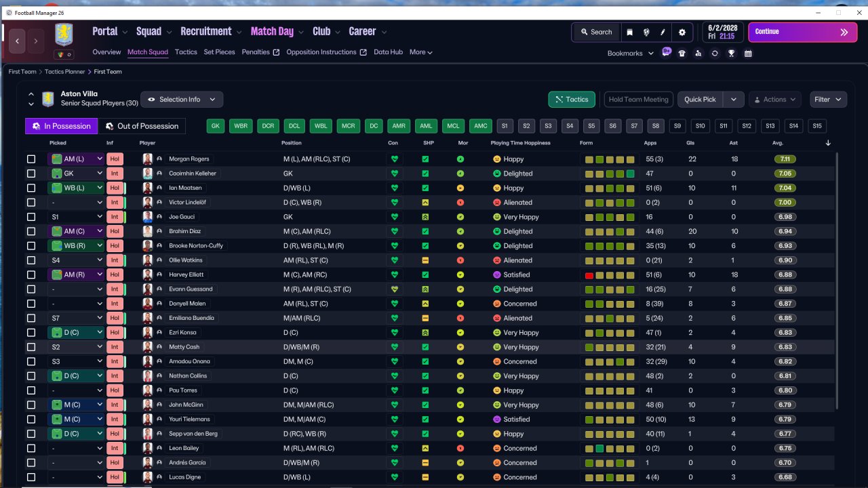The image size is (868, 488).
Task: Open the scouting person-search shortcut icon
Action: [698, 53]
